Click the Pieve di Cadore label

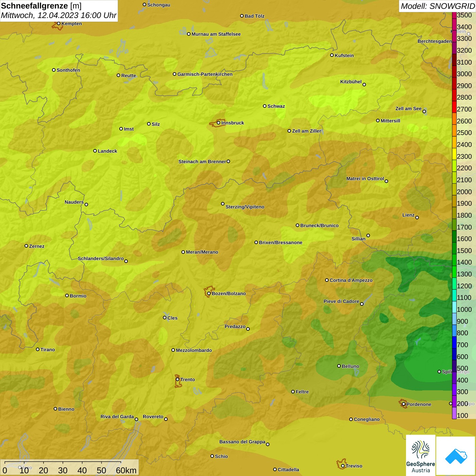[x=341, y=301]
